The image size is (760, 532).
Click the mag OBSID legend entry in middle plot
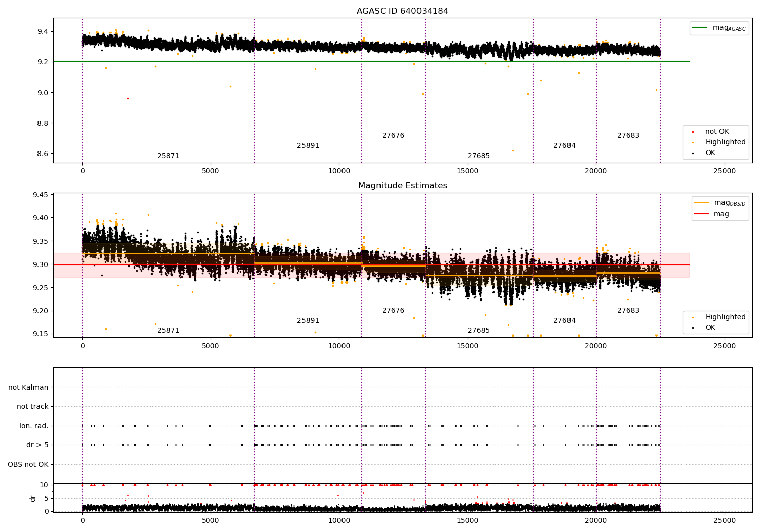[720, 203]
